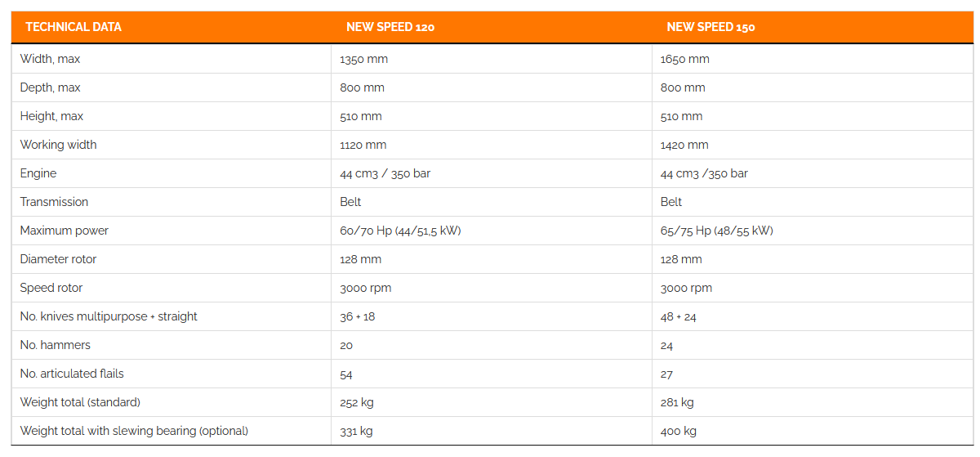
Task: Click the "No. articulated flails" row label
Action: pyautogui.click(x=72, y=374)
